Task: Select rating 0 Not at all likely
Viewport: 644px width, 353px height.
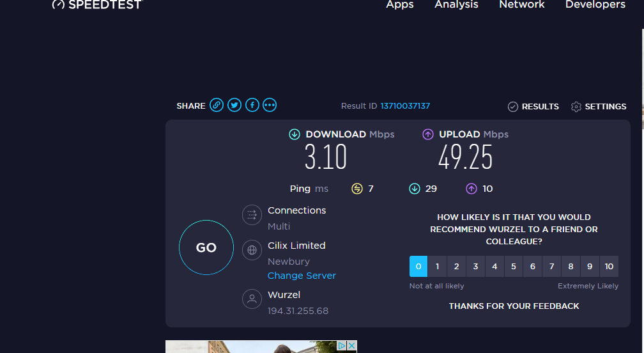Action: (x=418, y=267)
